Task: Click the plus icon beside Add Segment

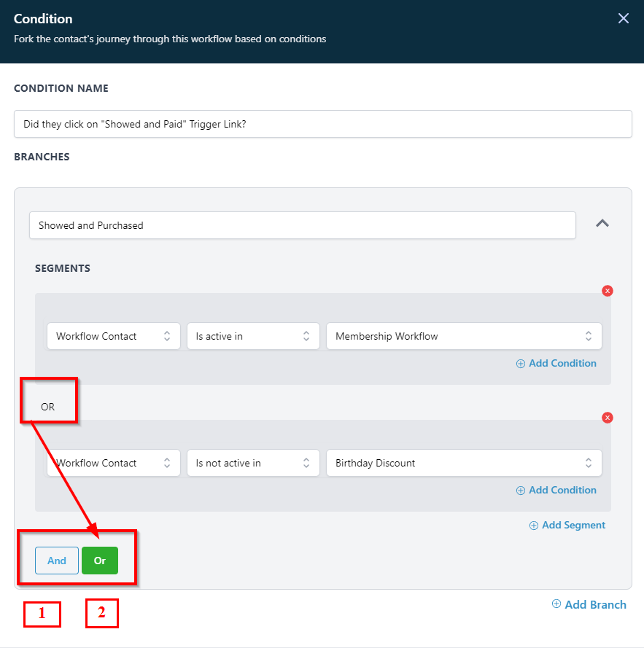Action: pos(534,525)
